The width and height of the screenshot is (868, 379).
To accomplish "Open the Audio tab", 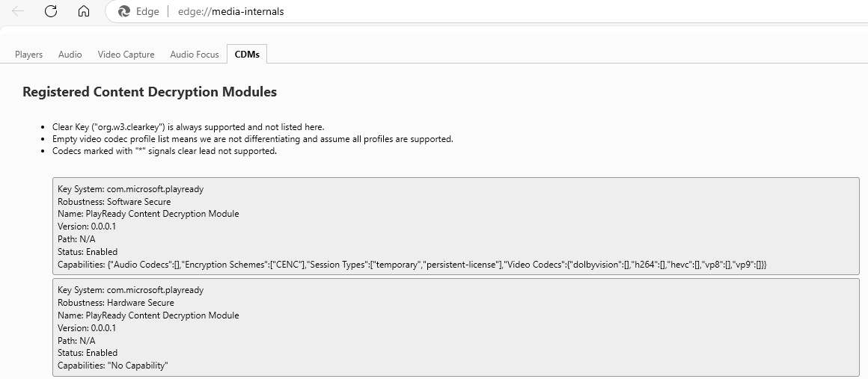I will [x=70, y=54].
